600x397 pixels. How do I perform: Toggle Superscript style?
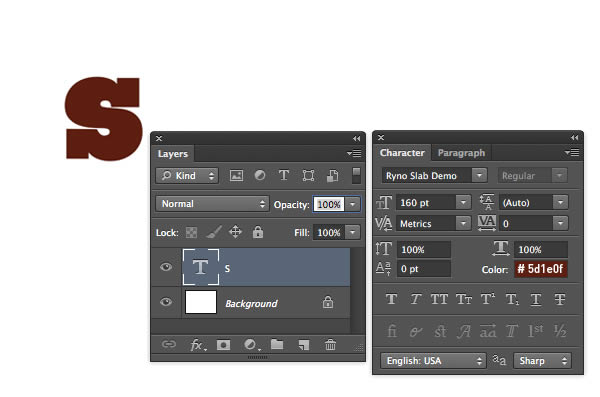[488, 299]
